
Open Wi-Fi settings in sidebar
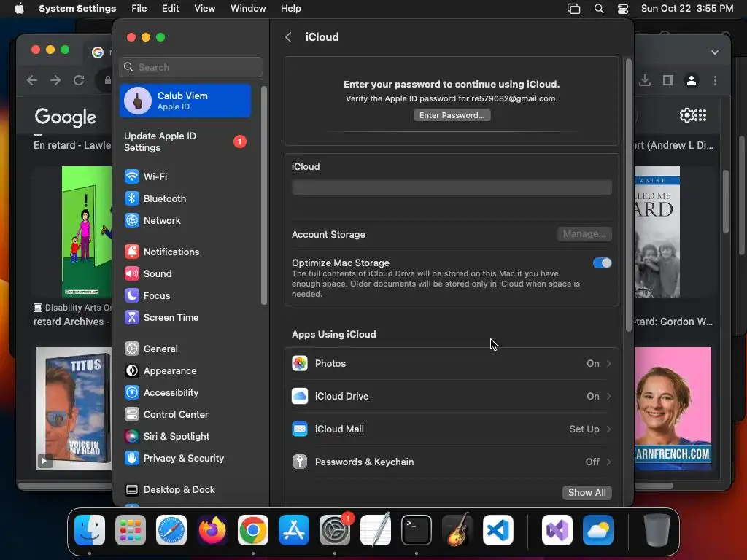[x=185, y=176]
